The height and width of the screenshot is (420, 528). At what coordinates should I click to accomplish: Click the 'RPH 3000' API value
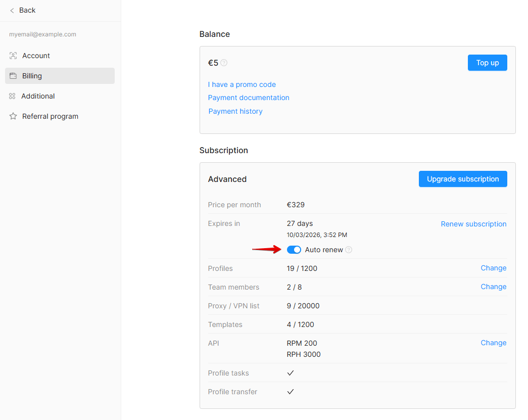pyautogui.click(x=304, y=354)
